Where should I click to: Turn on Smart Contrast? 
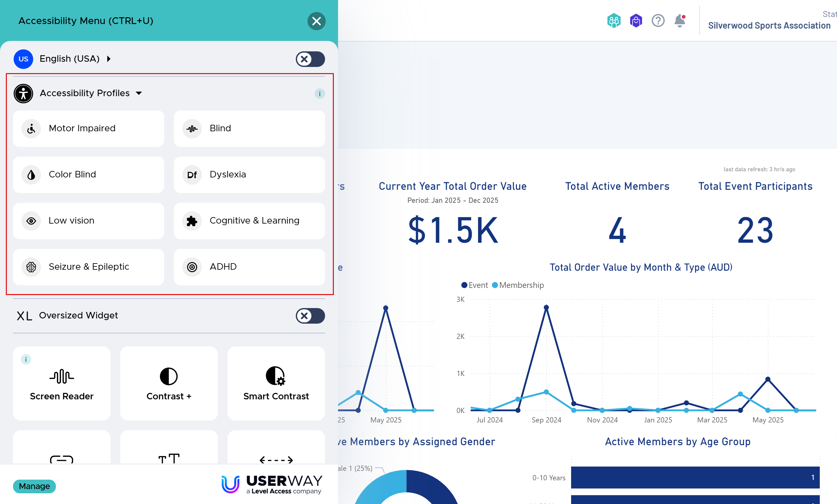pyautogui.click(x=276, y=383)
